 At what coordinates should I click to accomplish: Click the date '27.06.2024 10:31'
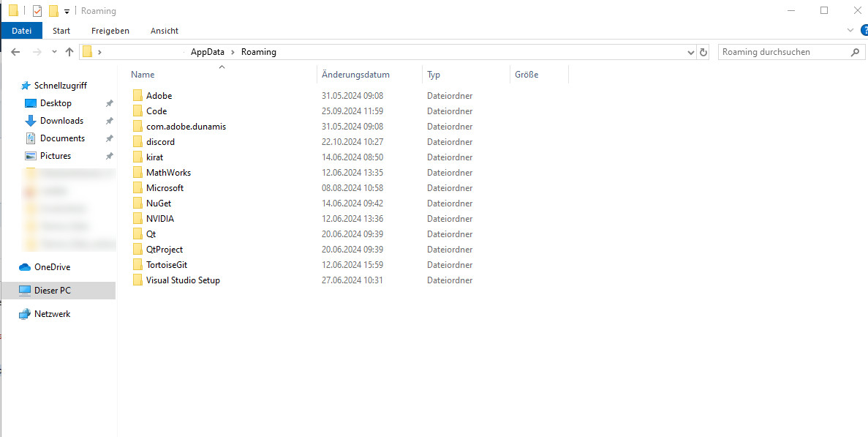coord(352,280)
